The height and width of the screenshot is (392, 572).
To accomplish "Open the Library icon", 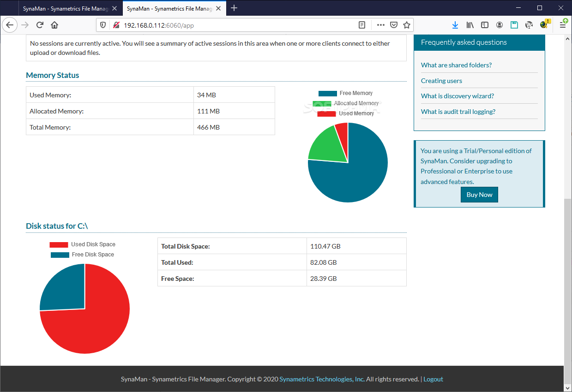I will tap(470, 25).
